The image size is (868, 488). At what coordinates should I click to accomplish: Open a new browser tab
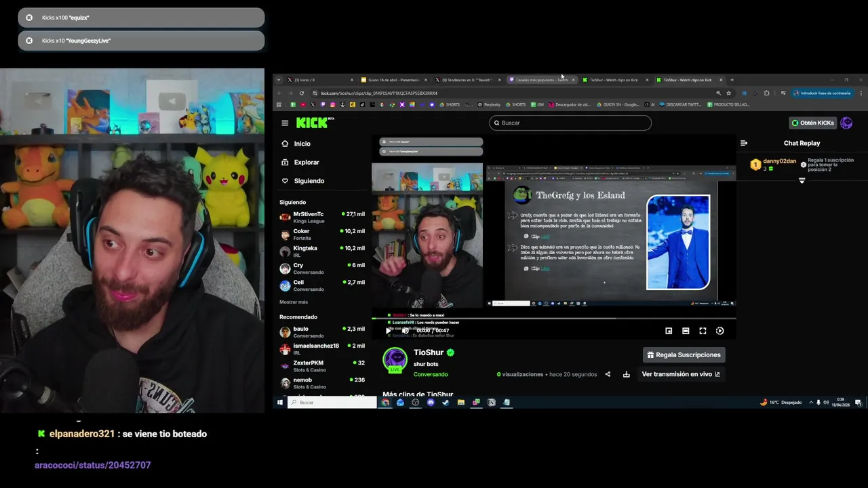click(732, 80)
